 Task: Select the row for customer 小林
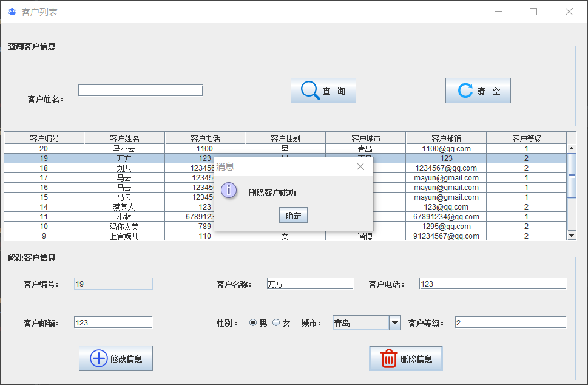tap(285, 217)
